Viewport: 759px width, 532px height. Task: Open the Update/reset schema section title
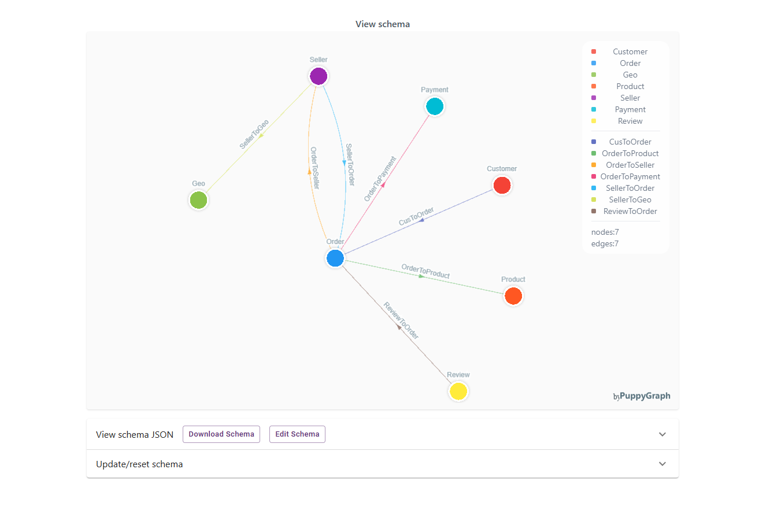139,464
